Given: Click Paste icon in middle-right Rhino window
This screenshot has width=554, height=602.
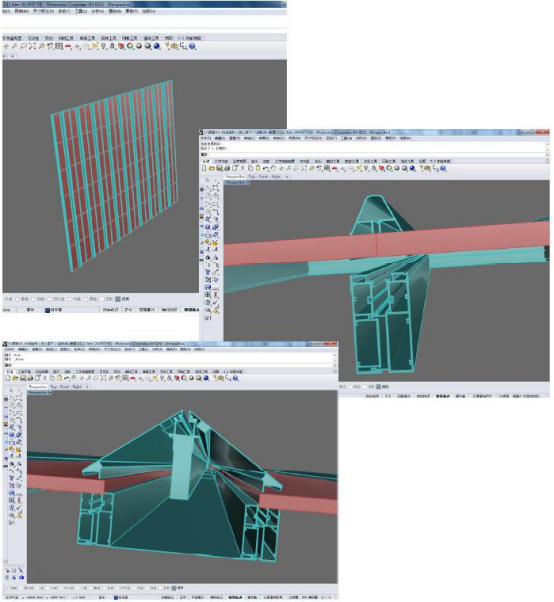Looking at the screenshot, I should click(258, 168).
